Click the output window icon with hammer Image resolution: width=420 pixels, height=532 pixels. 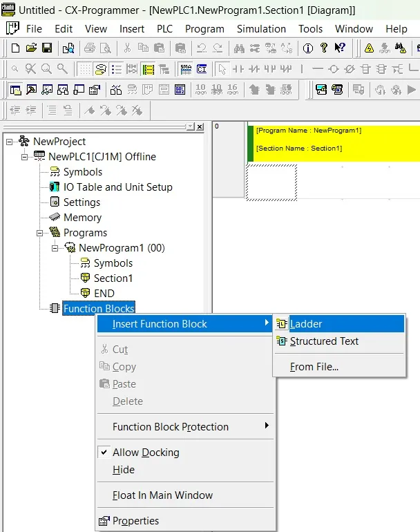[x=31, y=90]
